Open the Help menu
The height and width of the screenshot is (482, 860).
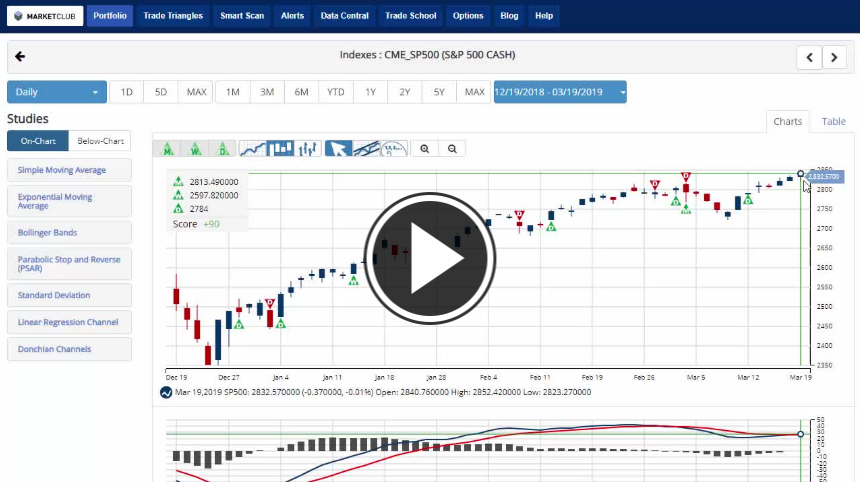544,16
